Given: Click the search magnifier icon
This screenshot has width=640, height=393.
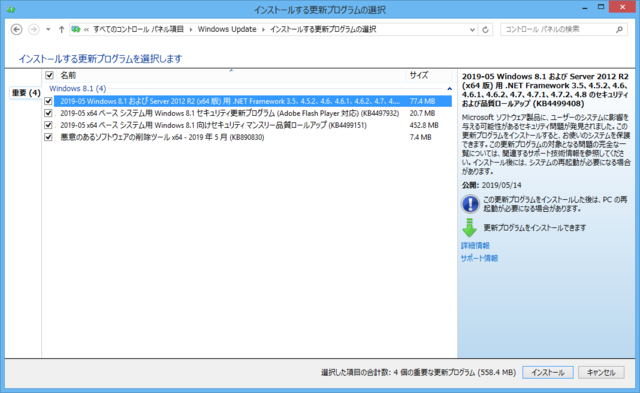Looking at the screenshot, I should pyautogui.click(x=619, y=29).
